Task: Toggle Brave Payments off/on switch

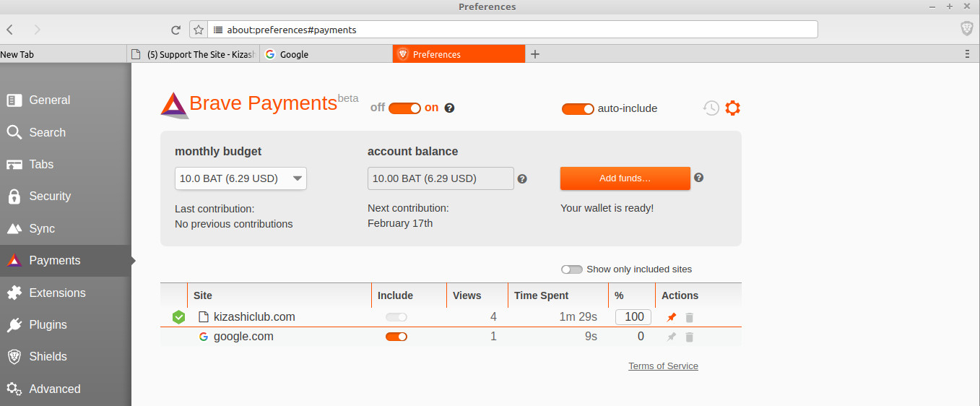Action: click(x=404, y=108)
